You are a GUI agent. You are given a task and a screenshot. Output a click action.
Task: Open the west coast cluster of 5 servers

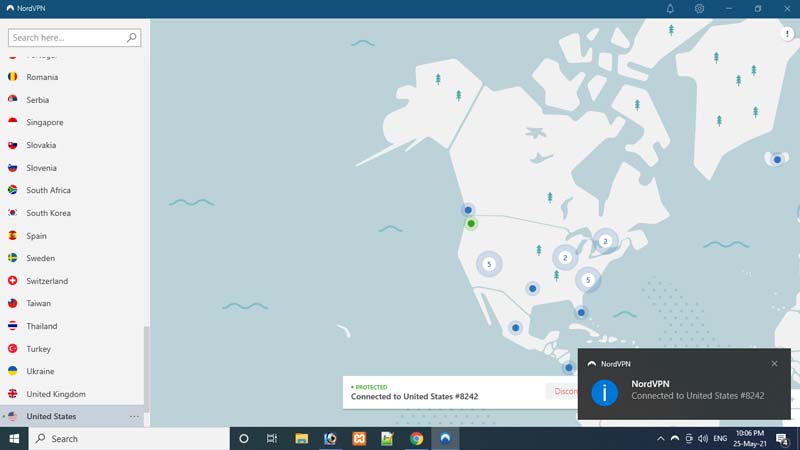point(489,264)
